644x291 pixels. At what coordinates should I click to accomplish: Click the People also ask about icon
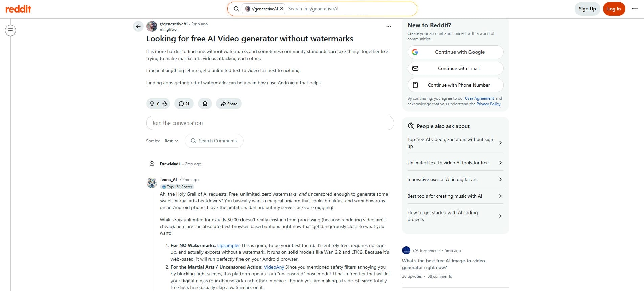(x=411, y=126)
